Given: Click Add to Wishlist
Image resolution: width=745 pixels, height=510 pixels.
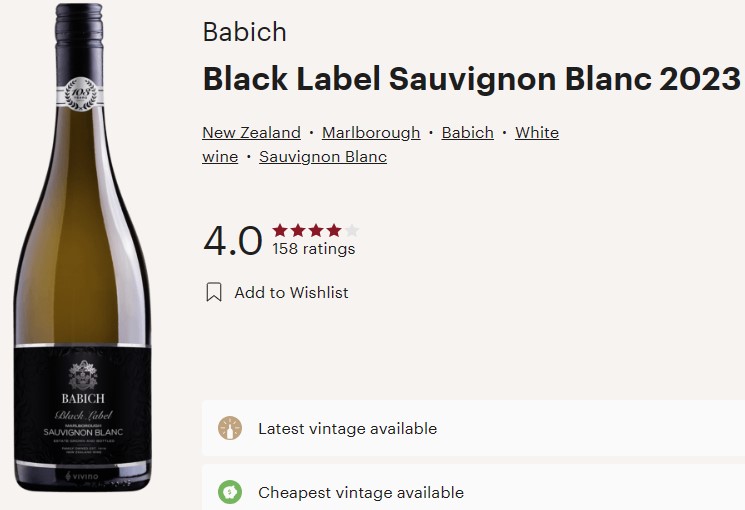Looking at the screenshot, I should click(291, 292).
